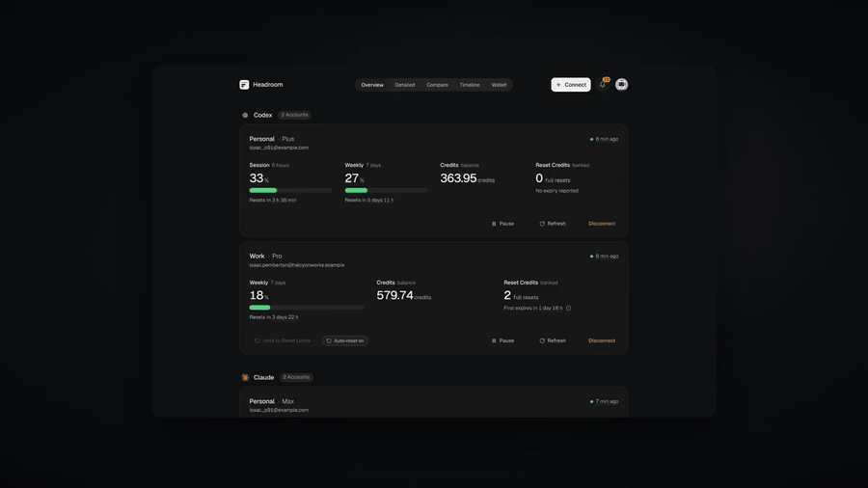Viewport: 868px width, 488px height.
Task: Click the 363.95 credits balance
Action: pos(467,178)
